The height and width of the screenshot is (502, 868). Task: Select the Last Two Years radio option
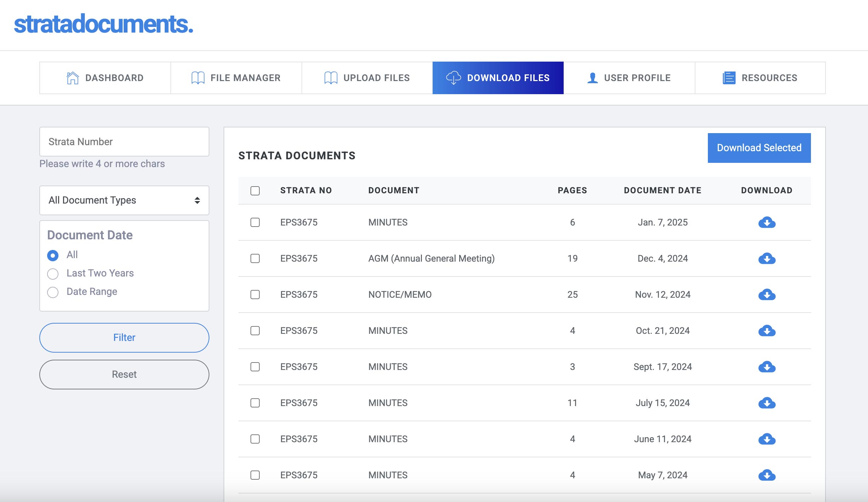point(53,274)
